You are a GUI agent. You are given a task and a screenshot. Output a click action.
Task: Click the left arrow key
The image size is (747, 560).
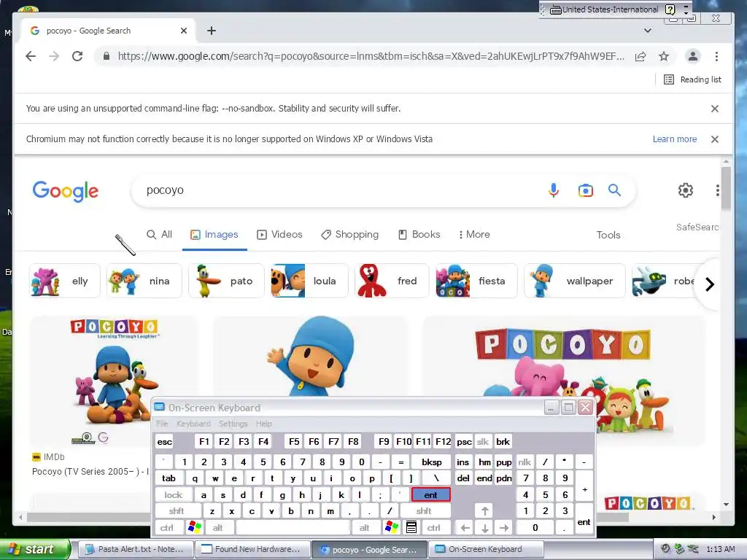[465, 528]
